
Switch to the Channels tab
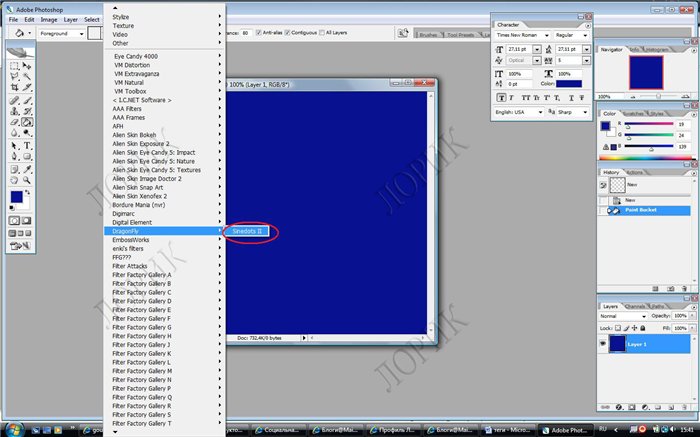pyautogui.click(x=635, y=306)
